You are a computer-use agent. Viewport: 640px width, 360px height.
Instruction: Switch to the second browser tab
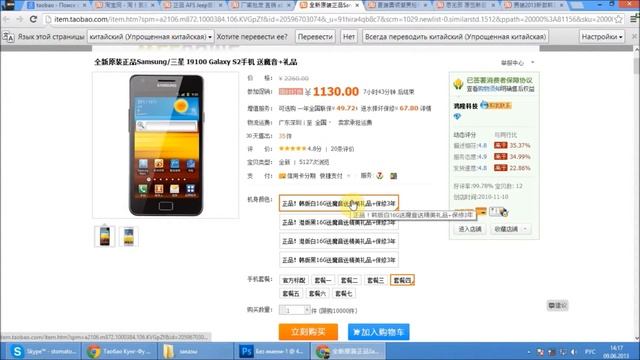tap(125, 5)
